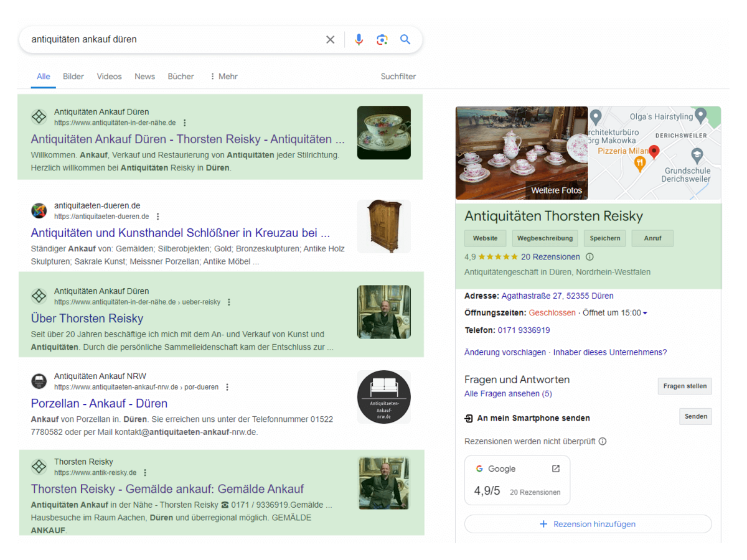
Task: Click the Antiquitäten Ankauf NRW favicon
Action: pyautogui.click(x=39, y=381)
